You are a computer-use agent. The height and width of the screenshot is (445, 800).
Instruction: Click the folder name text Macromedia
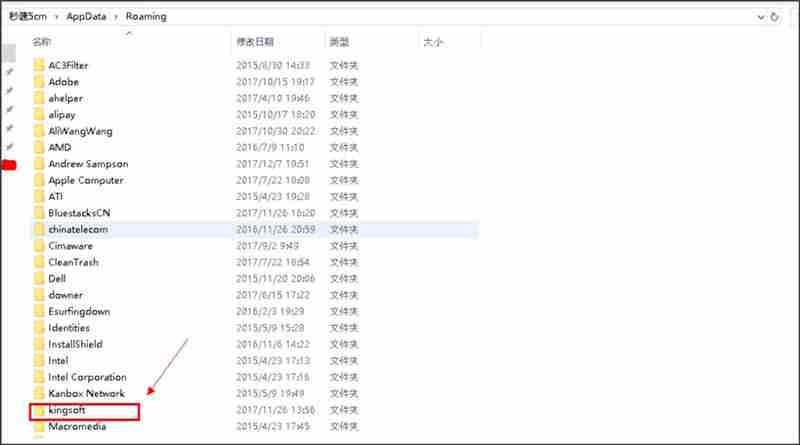78,426
